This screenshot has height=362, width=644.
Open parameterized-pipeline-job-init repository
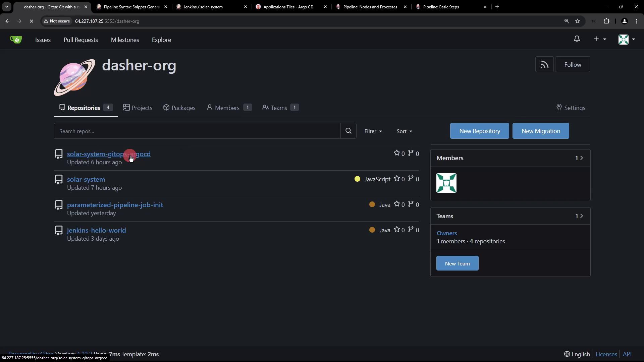(115, 205)
